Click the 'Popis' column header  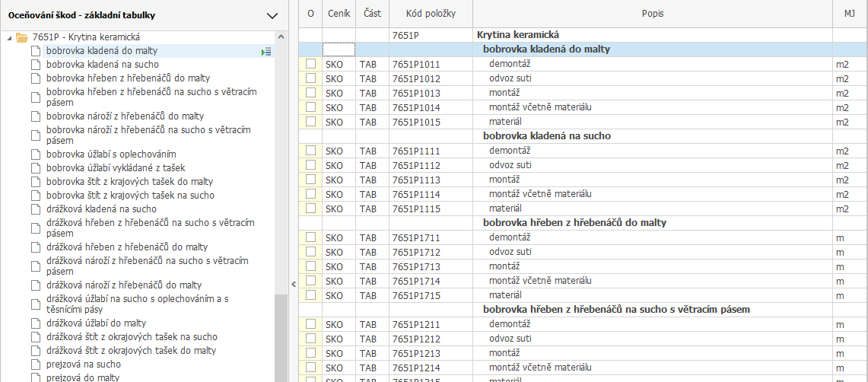point(652,14)
